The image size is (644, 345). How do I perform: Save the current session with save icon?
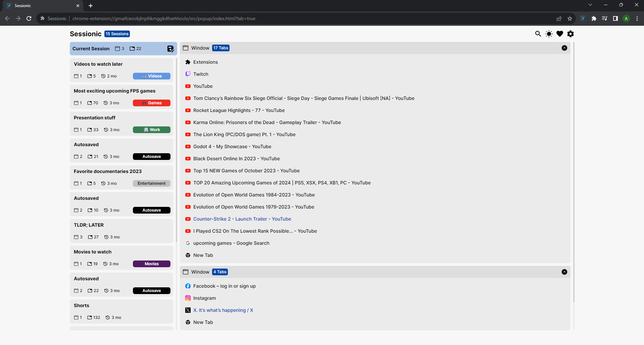170,49
